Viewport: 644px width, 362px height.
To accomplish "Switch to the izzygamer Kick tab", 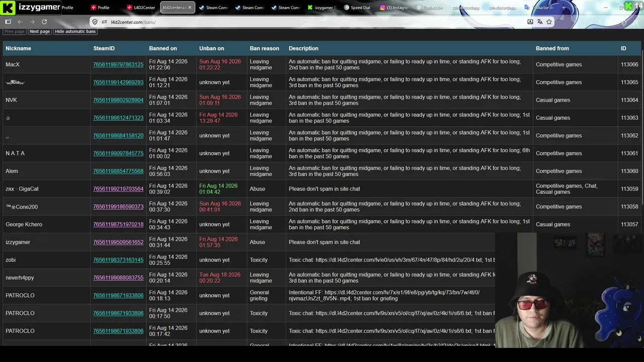I will tap(322, 8).
